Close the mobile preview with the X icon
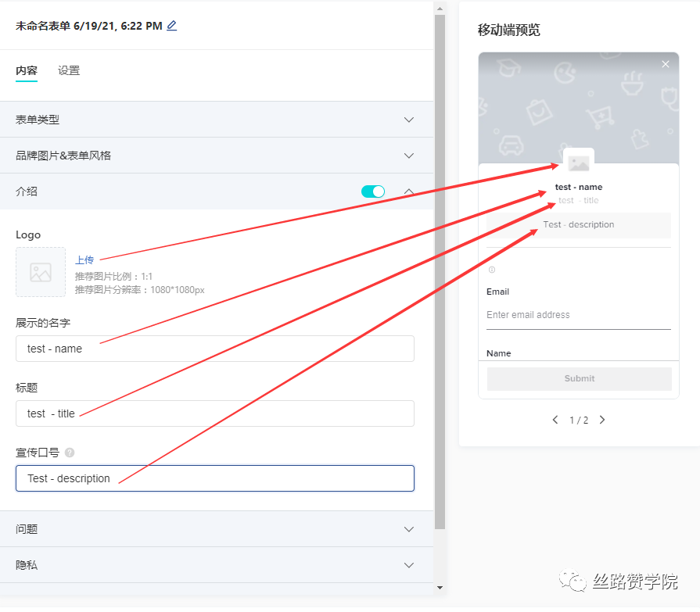 click(x=666, y=64)
